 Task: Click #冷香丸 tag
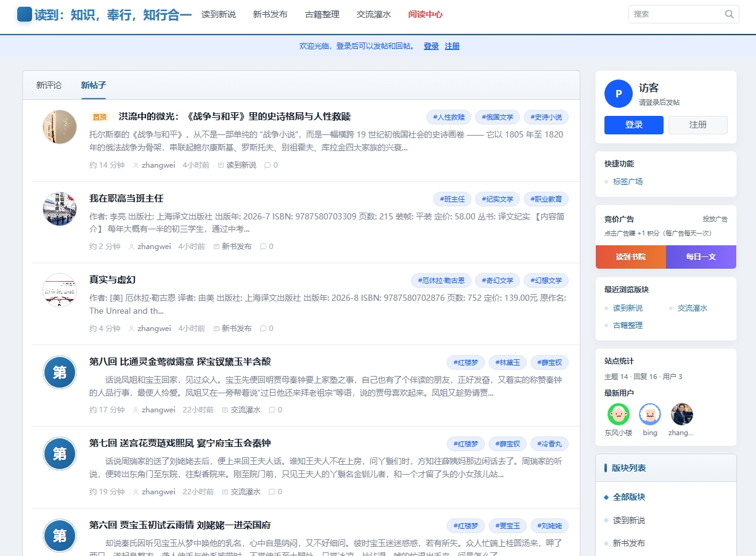point(550,444)
